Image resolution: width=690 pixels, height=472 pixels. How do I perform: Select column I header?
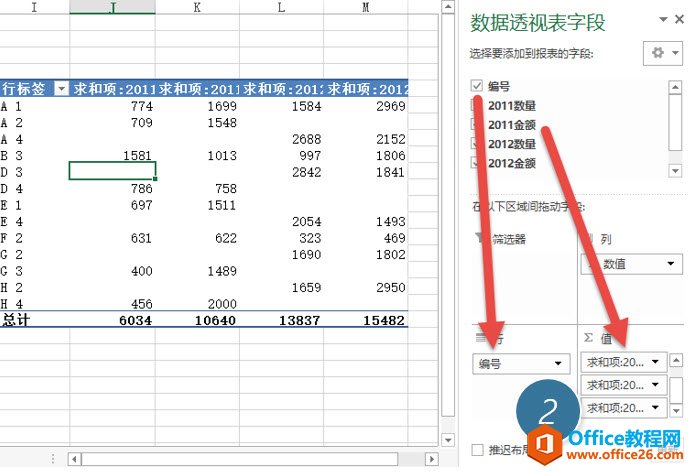(34, 7)
